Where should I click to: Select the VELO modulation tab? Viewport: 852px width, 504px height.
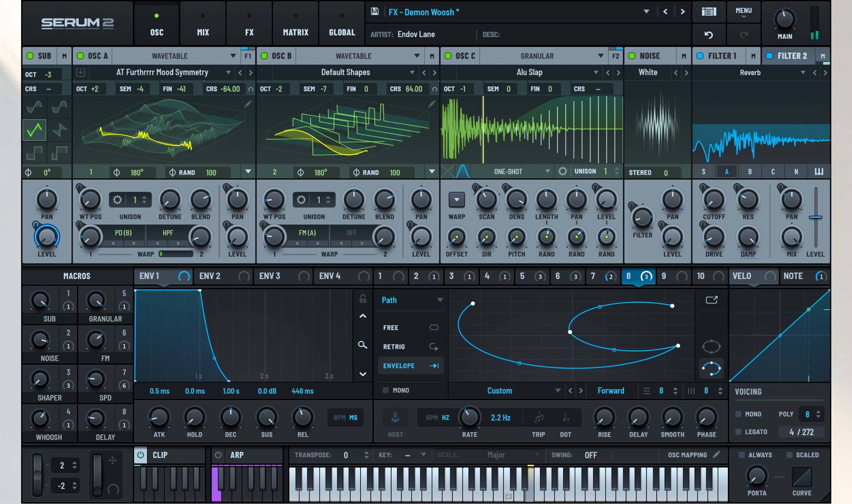[x=754, y=276]
